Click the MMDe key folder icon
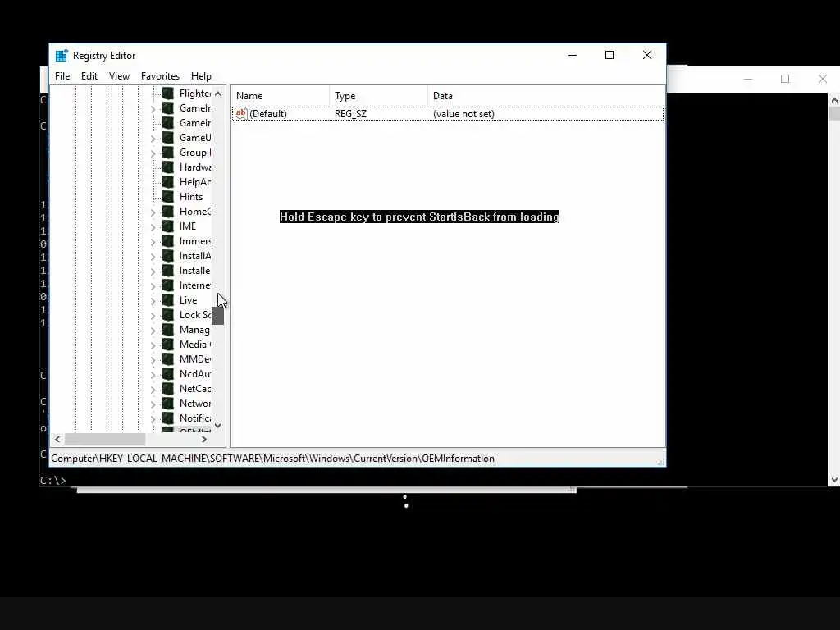 168,359
